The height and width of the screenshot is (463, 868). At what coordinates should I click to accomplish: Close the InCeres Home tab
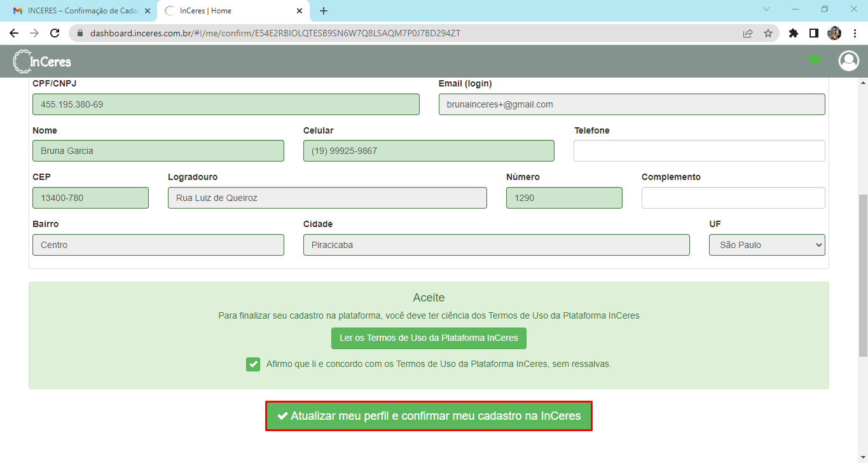300,11
